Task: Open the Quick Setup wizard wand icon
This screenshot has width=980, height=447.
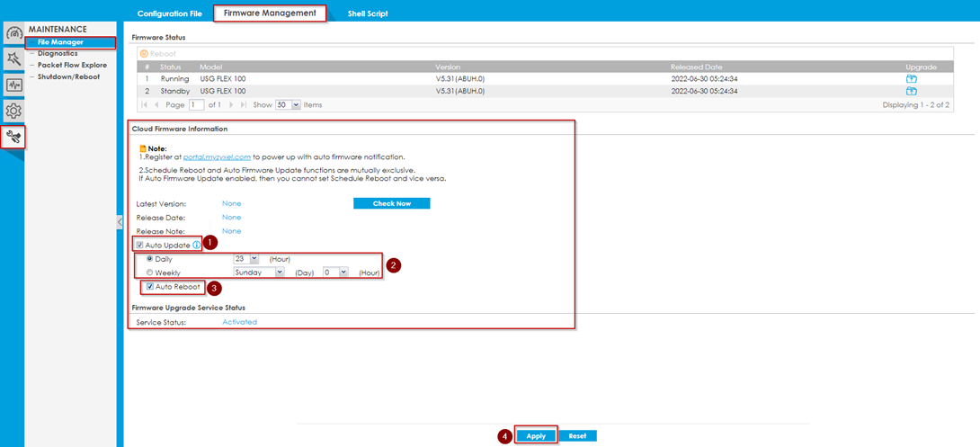Action: 13,59
